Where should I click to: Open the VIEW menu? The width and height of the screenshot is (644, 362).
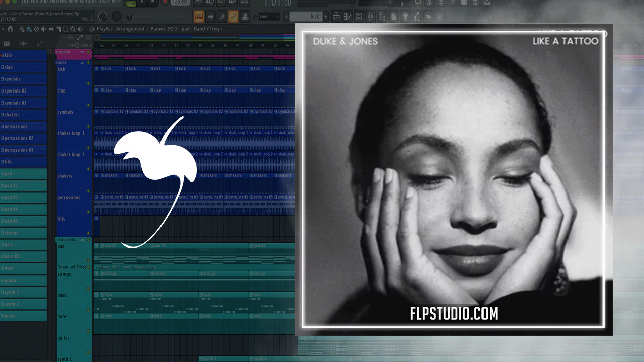click(x=73, y=2)
